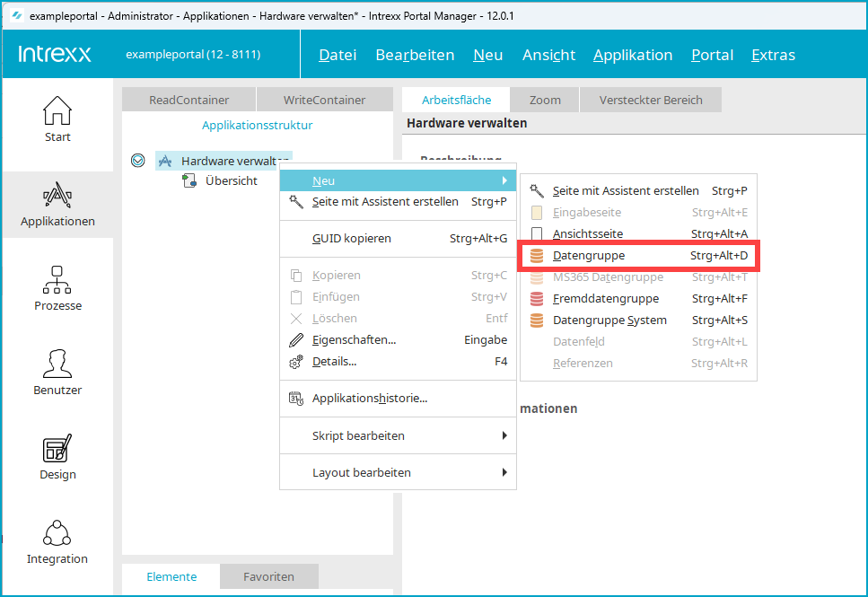
Task: Open the Prozesse module icon
Action: pos(57,280)
